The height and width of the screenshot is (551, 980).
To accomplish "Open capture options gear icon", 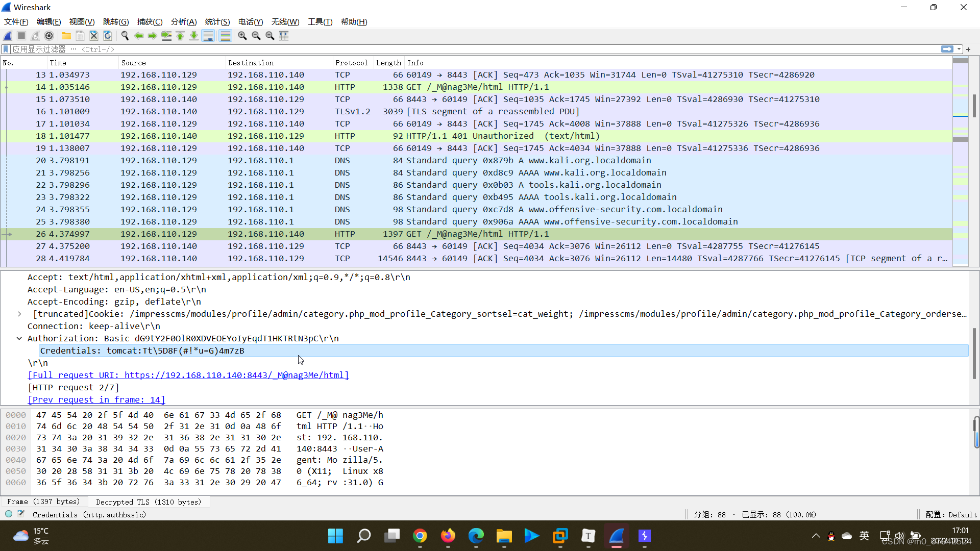I will [x=49, y=36].
